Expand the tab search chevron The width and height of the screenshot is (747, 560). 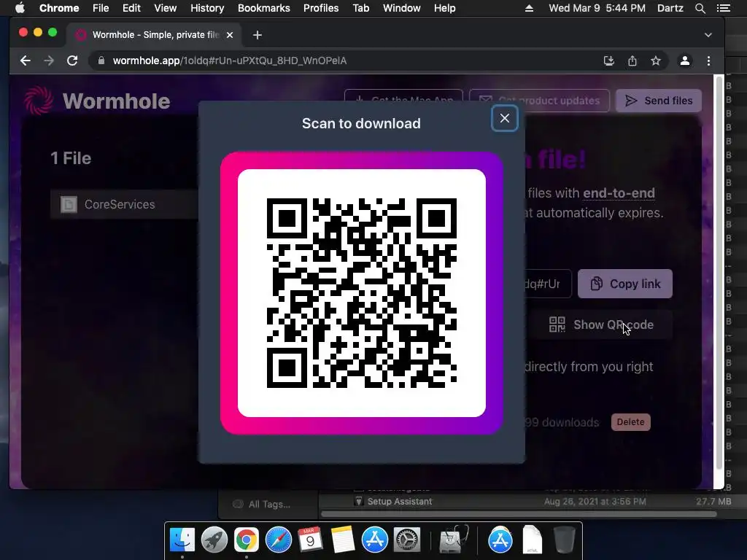pyautogui.click(x=708, y=35)
